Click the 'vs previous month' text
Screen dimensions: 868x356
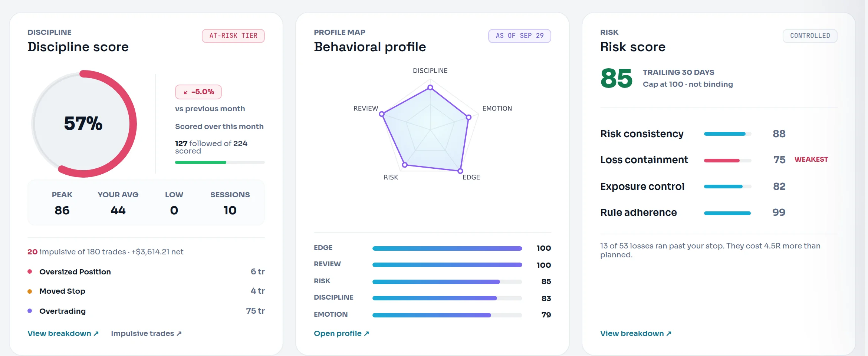click(x=210, y=109)
